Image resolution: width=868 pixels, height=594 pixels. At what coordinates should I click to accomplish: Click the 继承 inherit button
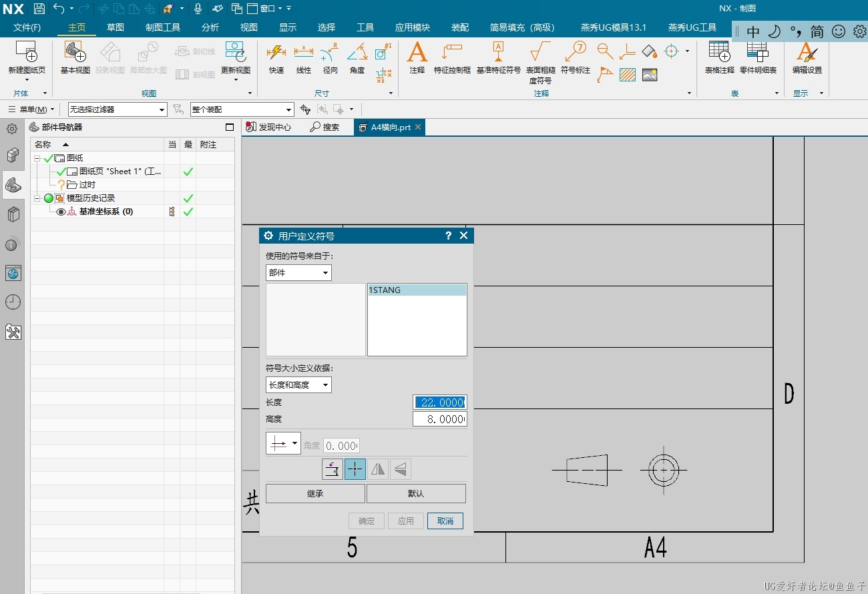pos(315,493)
